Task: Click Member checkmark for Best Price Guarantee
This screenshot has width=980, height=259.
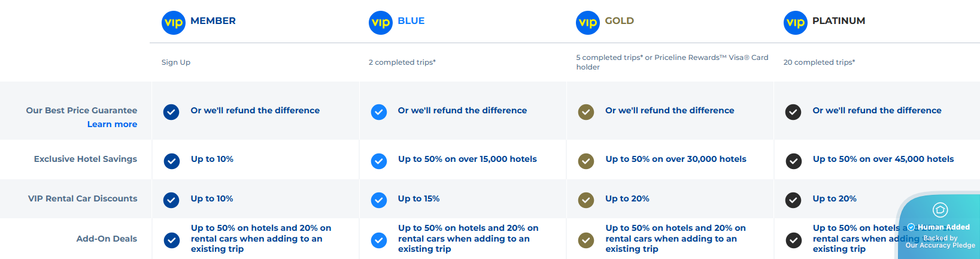Action: tap(171, 112)
